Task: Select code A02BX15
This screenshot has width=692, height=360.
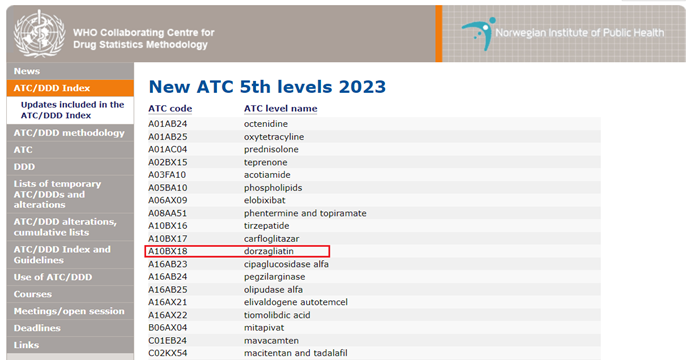Action: pos(167,162)
